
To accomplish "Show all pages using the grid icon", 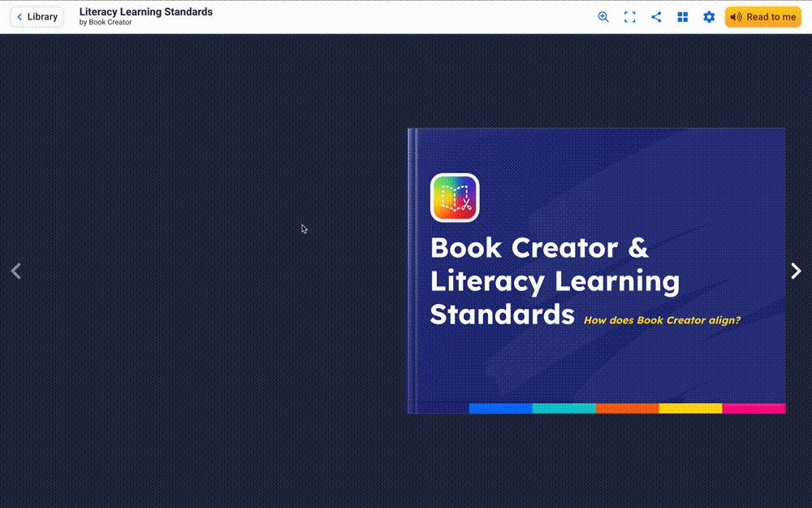I will coord(683,16).
